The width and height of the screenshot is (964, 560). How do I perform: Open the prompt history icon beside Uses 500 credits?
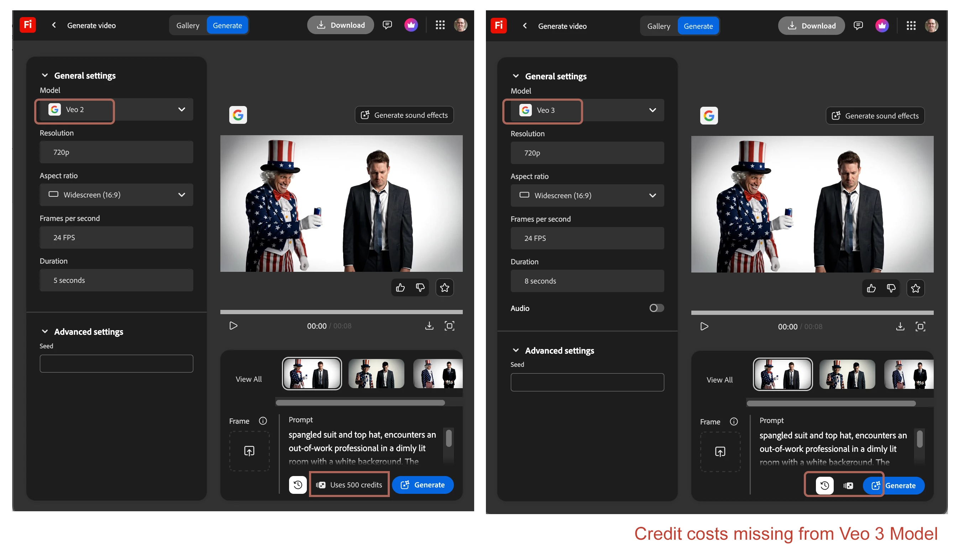click(x=298, y=485)
